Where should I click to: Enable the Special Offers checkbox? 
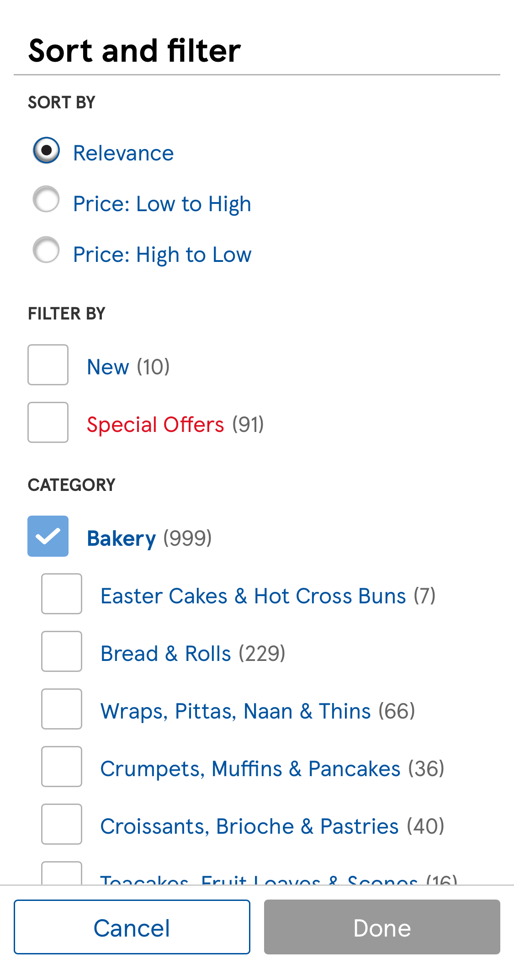[x=48, y=422]
